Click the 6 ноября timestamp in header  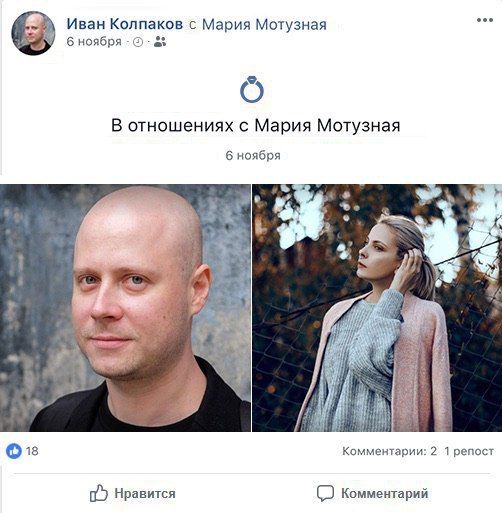(x=94, y=42)
